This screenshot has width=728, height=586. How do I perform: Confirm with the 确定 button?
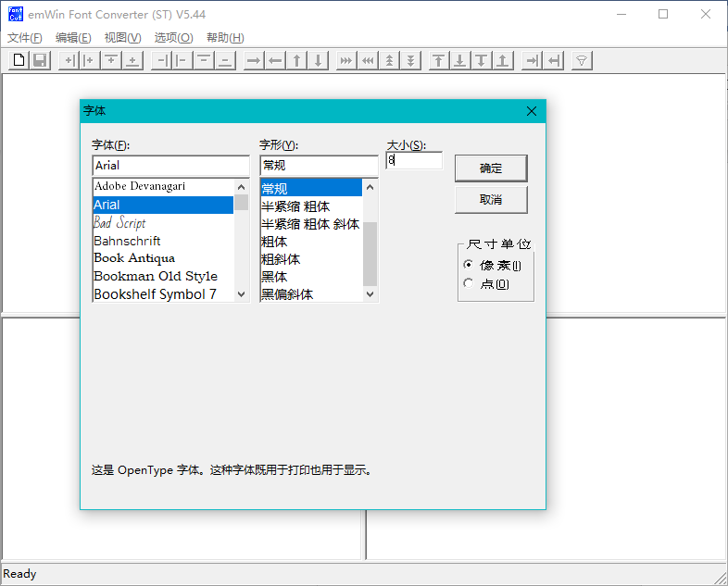click(x=491, y=168)
